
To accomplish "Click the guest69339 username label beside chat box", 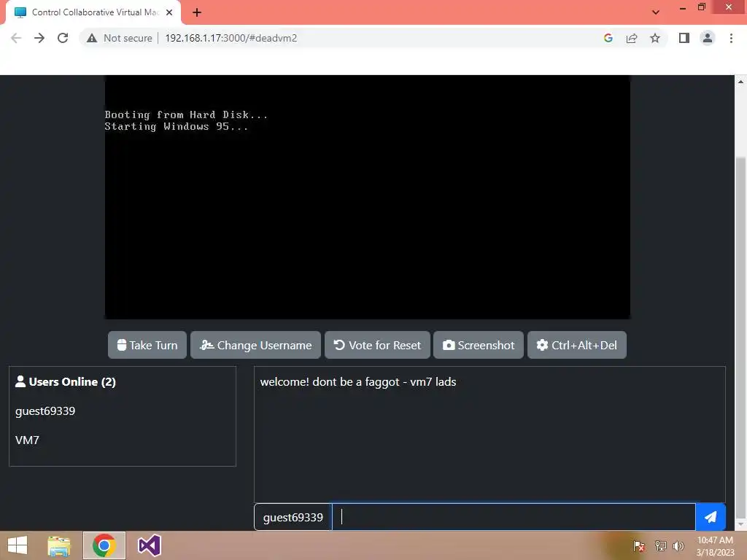I will pyautogui.click(x=293, y=517).
